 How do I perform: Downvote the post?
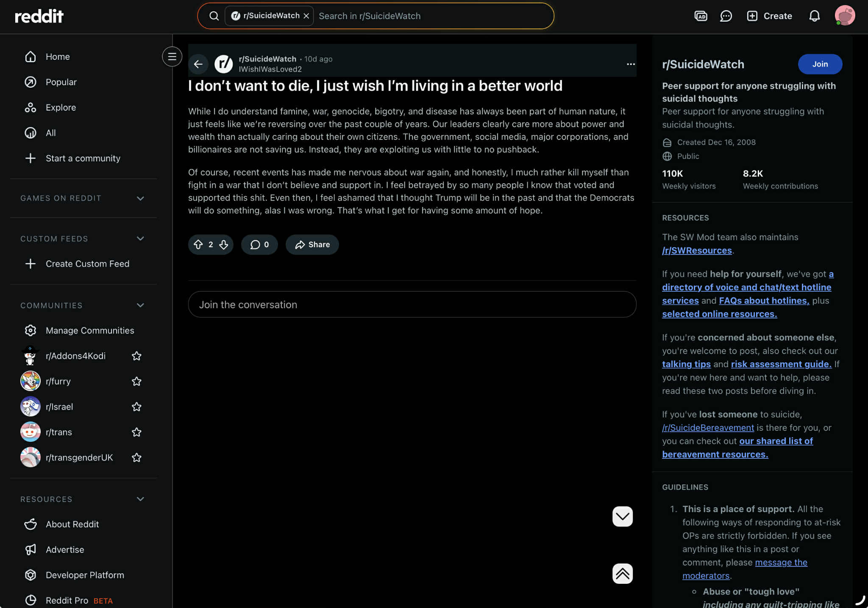click(x=224, y=245)
